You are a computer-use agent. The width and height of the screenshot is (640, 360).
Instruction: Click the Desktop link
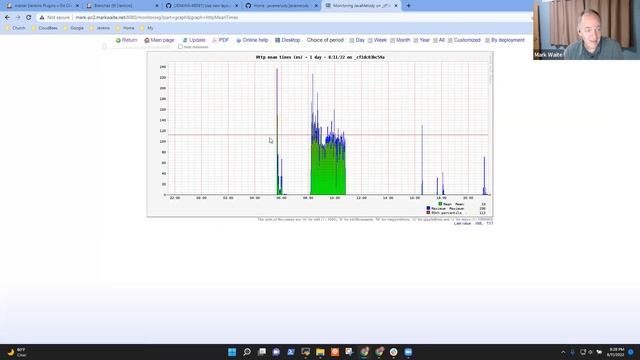tap(287, 40)
